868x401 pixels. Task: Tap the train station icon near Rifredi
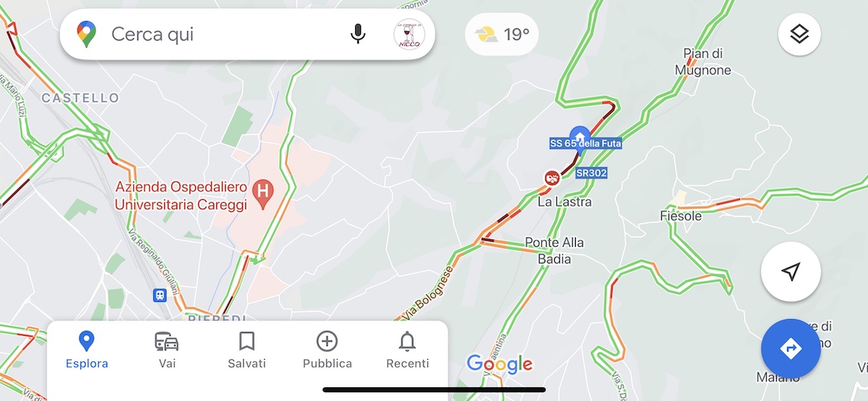[159, 295]
